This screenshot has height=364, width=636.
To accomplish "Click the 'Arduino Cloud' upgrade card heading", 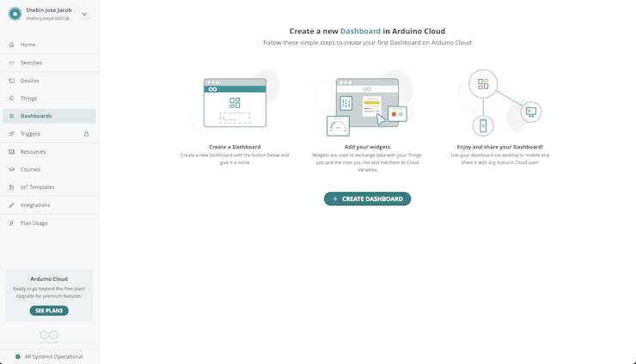I will click(x=49, y=279).
